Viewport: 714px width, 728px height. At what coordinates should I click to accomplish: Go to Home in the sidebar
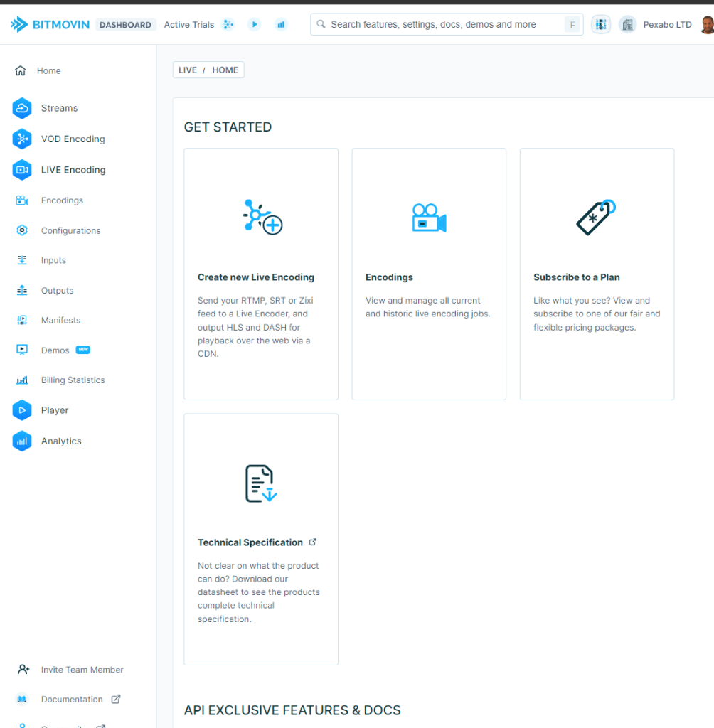[49, 70]
